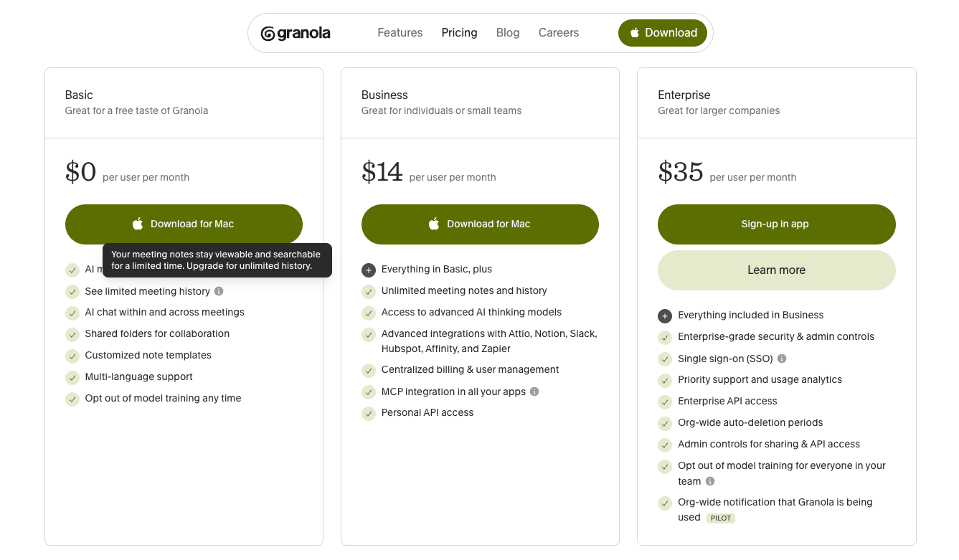Click info icon next to MCP integration
Viewport: 959px width, 560px height.
pos(534,391)
